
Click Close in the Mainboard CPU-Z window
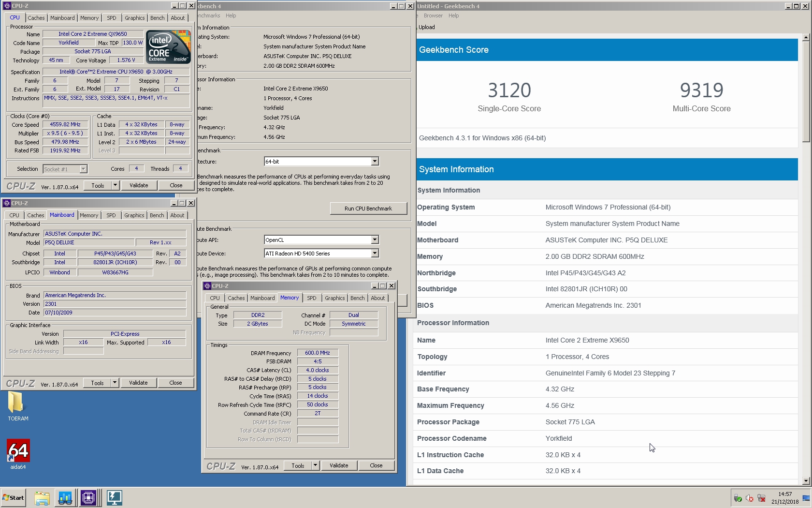click(x=175, y=383)
